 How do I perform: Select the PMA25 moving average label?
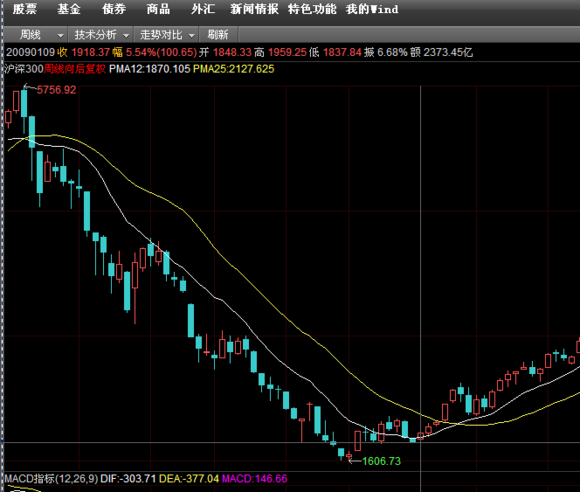pyautogui.click(x=233, y=69)
